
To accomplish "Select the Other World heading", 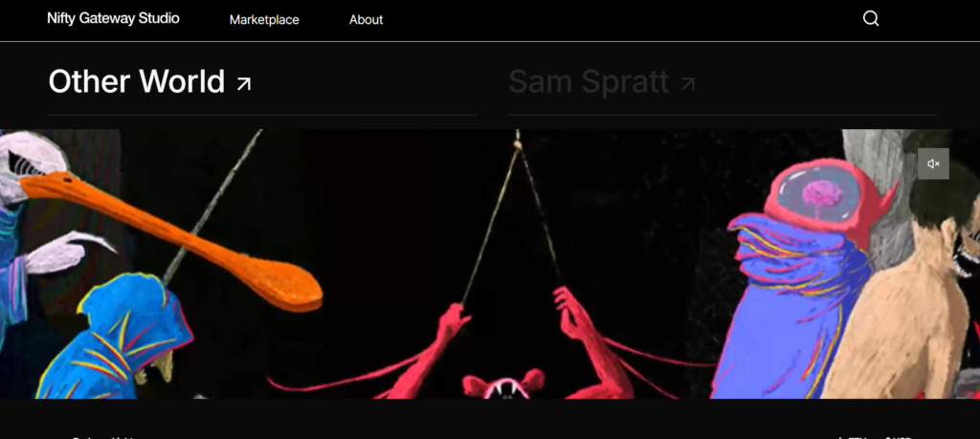I will (136, 82).
